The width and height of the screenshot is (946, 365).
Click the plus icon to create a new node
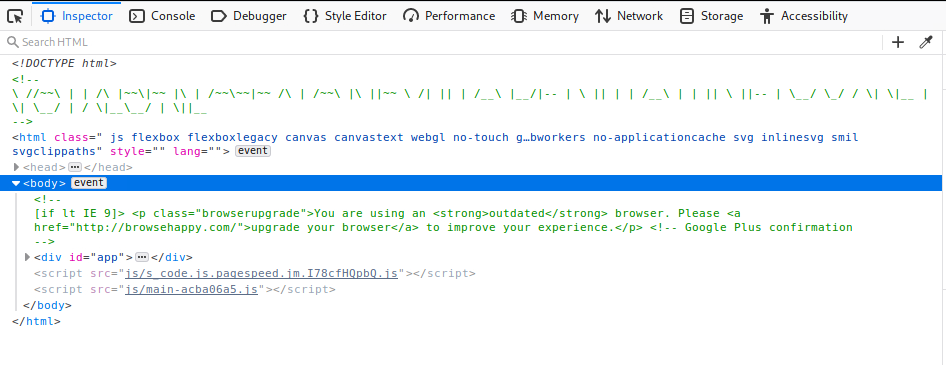(898, 42)
